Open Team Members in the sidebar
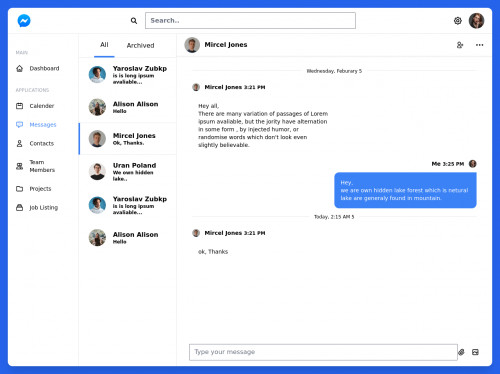Viewport: 500px width, 374px height. 36,166
